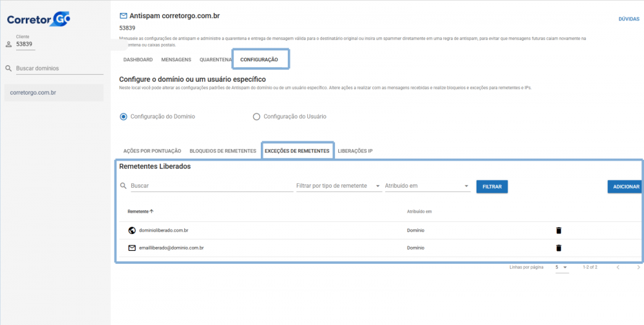Click the client person icon
Image resolution: width=644 pixels, height=325 pixels.
tap(8, 44)
